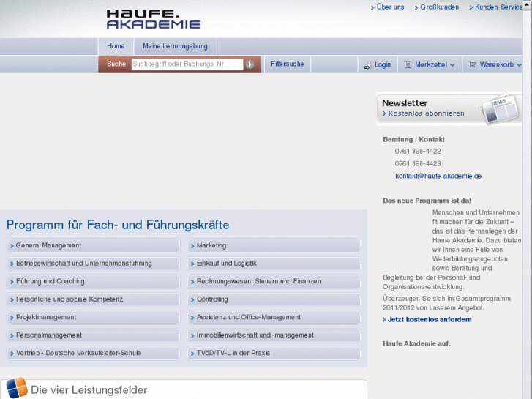The height and width of the screenshot is (399, 532).
Task: Expand the Warenkorb dropdown arrow
Action: click(x=519, y=65)
